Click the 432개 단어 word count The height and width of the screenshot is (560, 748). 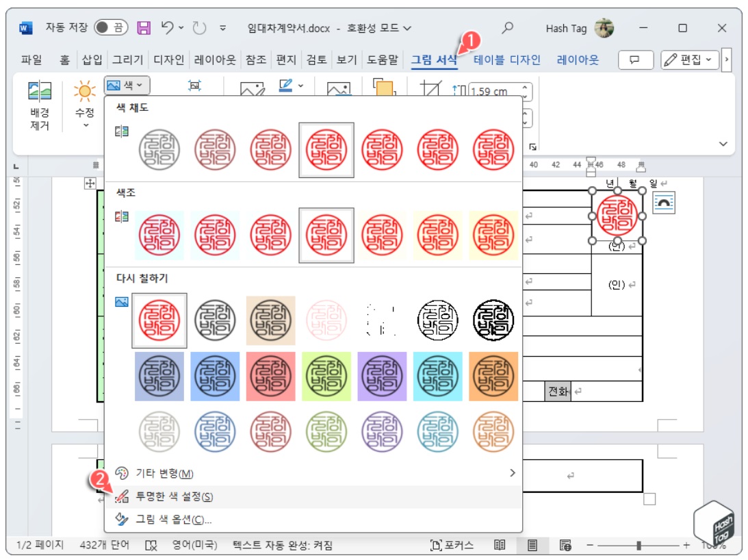click(104, 545)
